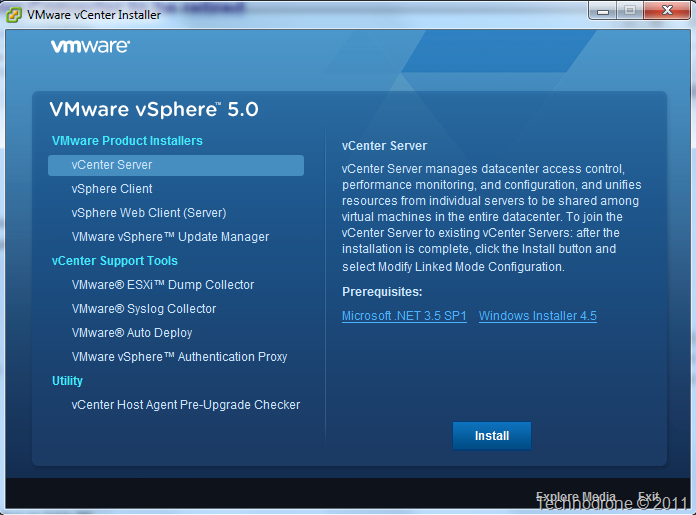696x515 pixels.
Task: Select vSphere Client in installer list
Action: (112, 189)
